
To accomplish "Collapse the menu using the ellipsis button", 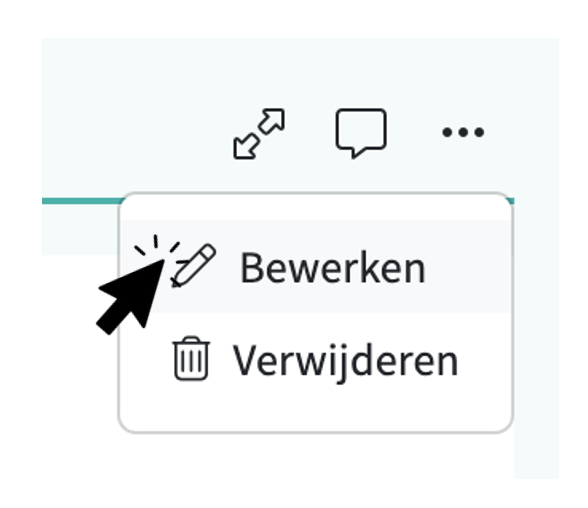I will (463, 132).
